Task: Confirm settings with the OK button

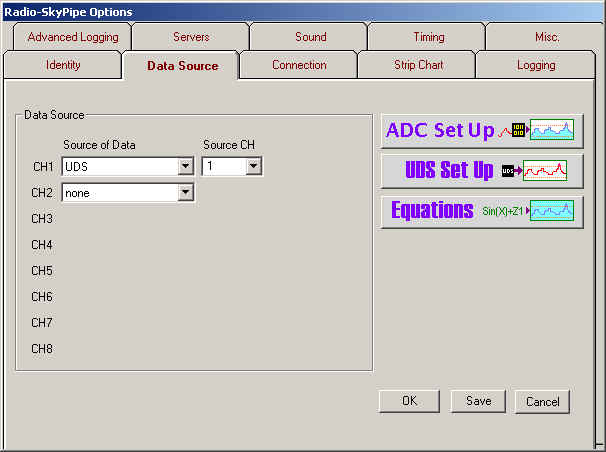Action: 409,401
